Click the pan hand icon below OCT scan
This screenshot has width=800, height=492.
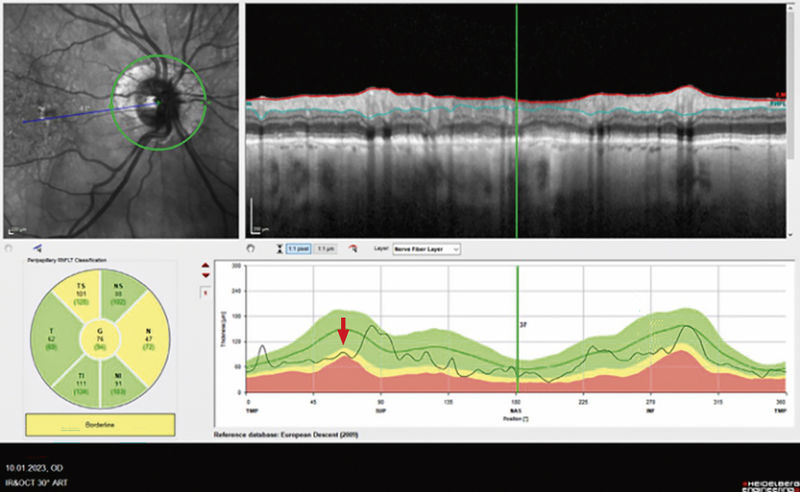[252, 247]
